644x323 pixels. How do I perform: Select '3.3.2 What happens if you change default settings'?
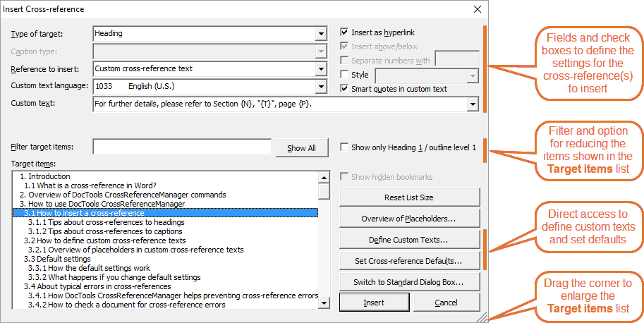tap(165, 277)
